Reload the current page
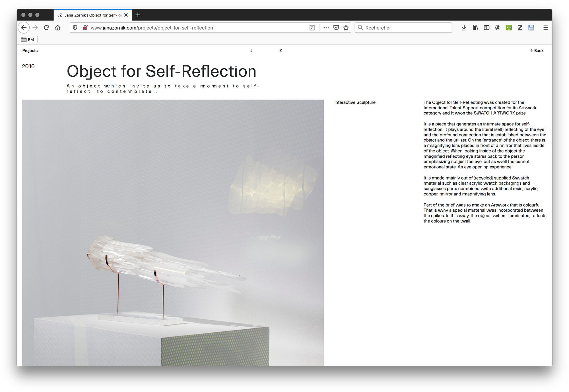569x392 pixels. [x=47, y=28]
